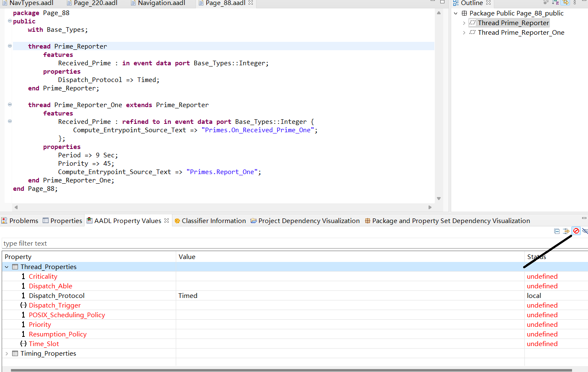
Task: Fold the thread Prime_Reporter block
Action: 10,46
